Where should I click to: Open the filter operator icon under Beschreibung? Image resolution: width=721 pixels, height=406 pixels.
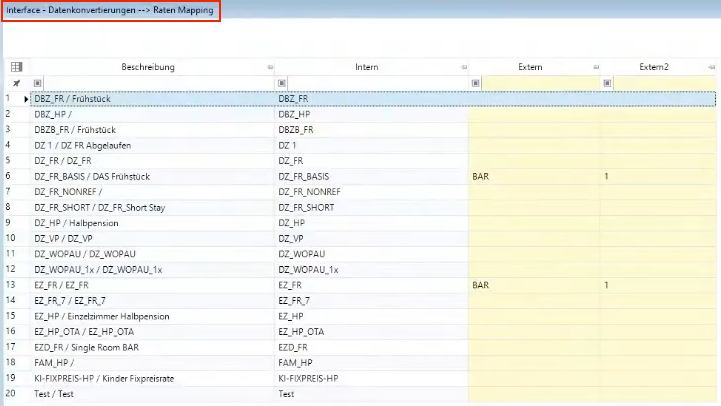38,83
